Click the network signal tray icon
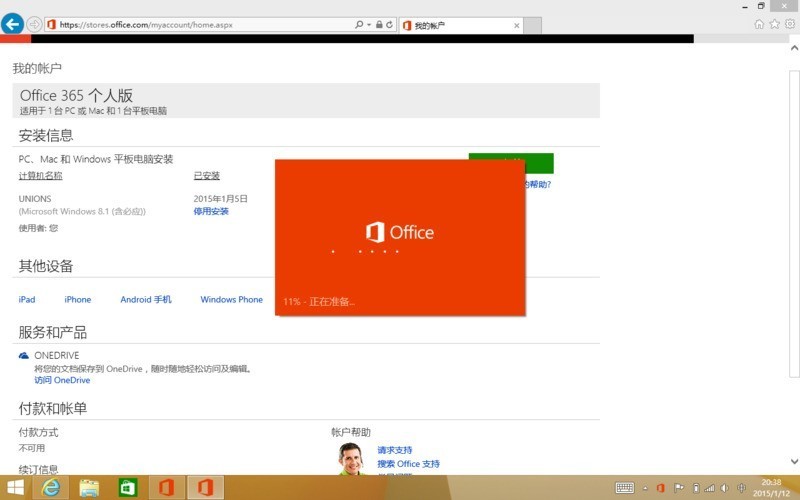 pos(709,488)
